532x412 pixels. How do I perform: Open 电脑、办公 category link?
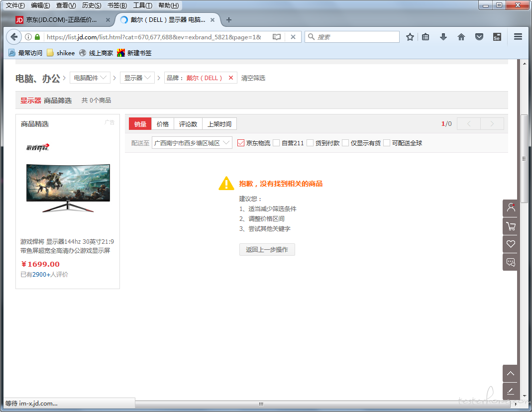[38, 78]
